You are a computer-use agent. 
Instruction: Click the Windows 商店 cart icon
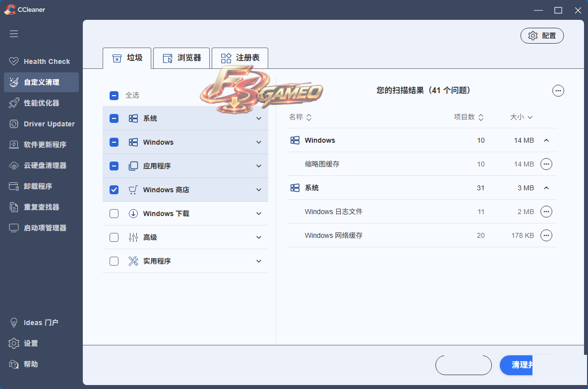pyautogui.click(x=133, y=190)
